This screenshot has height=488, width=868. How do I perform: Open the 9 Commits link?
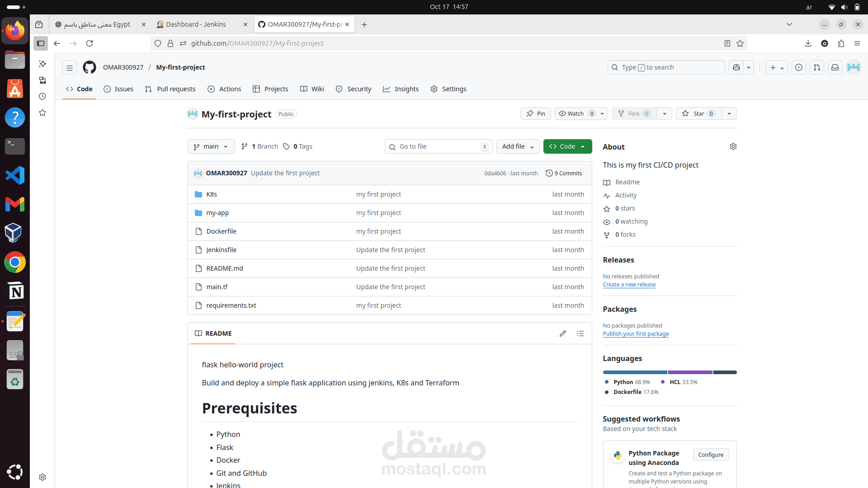tap(564, 173)
